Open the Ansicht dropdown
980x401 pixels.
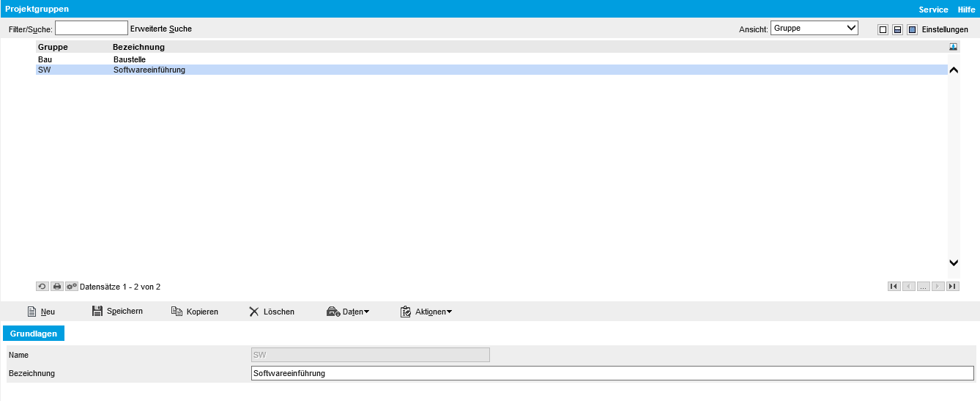point(814,28)
